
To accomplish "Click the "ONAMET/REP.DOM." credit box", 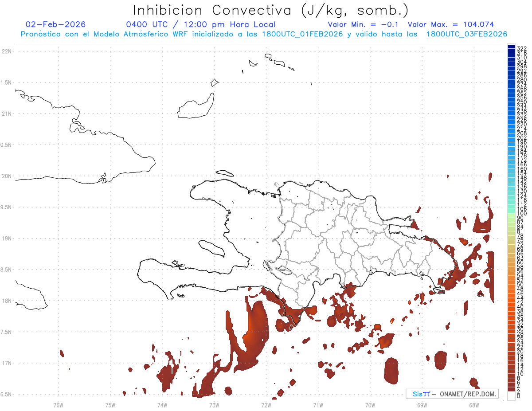I will [x=452, y=394].
